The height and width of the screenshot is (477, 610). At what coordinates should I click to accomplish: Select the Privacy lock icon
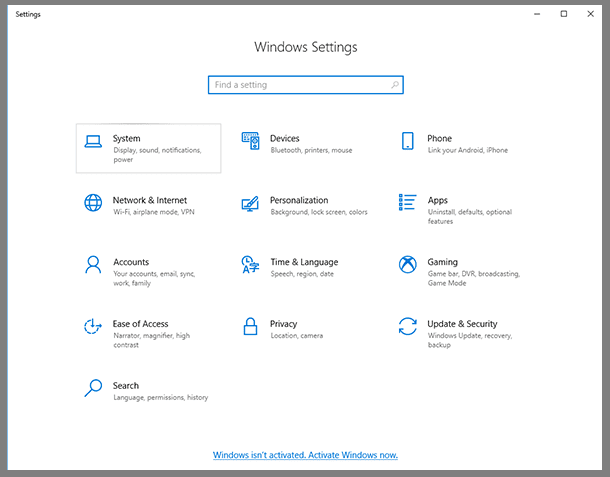pos(250,327)
